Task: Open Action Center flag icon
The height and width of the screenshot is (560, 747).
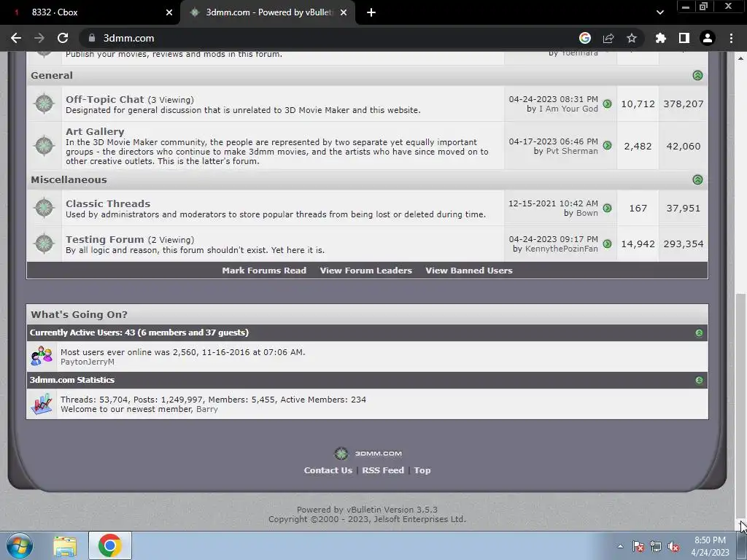Action: pos(638,546)
